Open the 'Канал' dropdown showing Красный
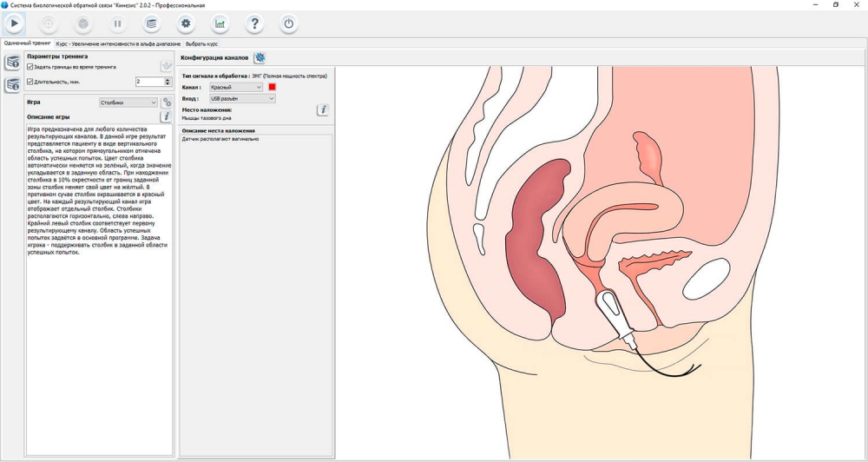The width and height of the screenshot is (868, 462). pos(235,88)
